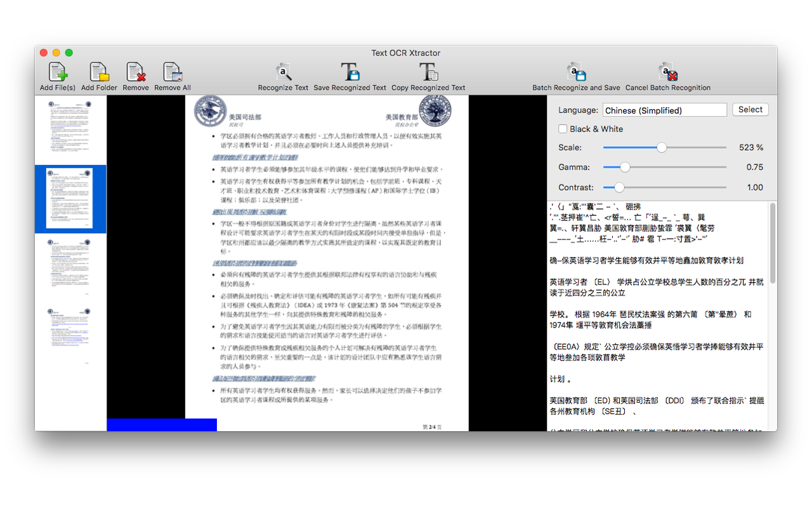Image resolution: width=812 pixels, height=508 pixels.
Task: Click the Select language button
Action: 750,110
